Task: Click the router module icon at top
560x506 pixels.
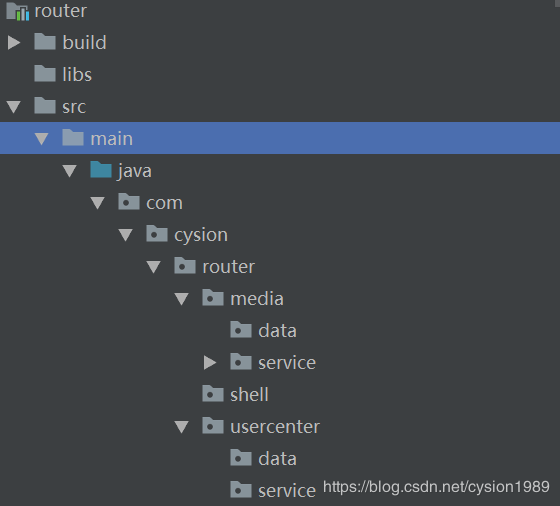Action: pos(18,11)
